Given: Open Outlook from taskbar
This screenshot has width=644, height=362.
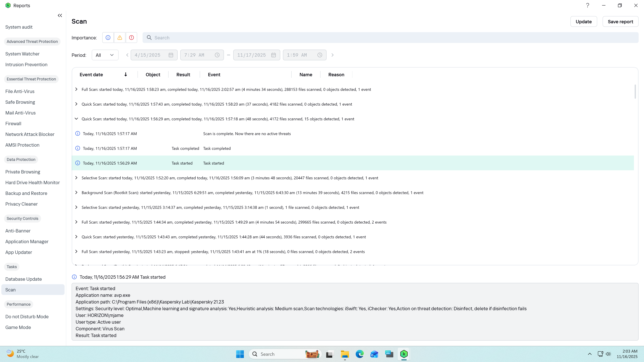Looking at the screenshot, I should coord(374,354).
